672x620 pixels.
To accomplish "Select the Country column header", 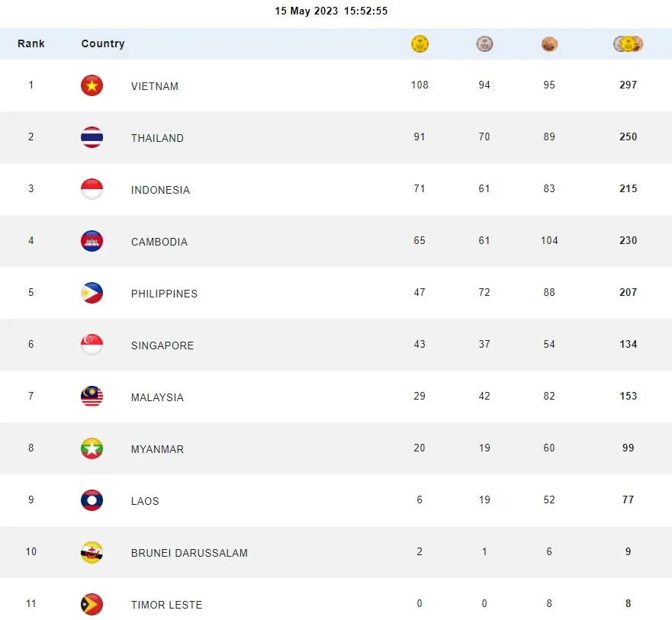I will (x=103, y=44).
